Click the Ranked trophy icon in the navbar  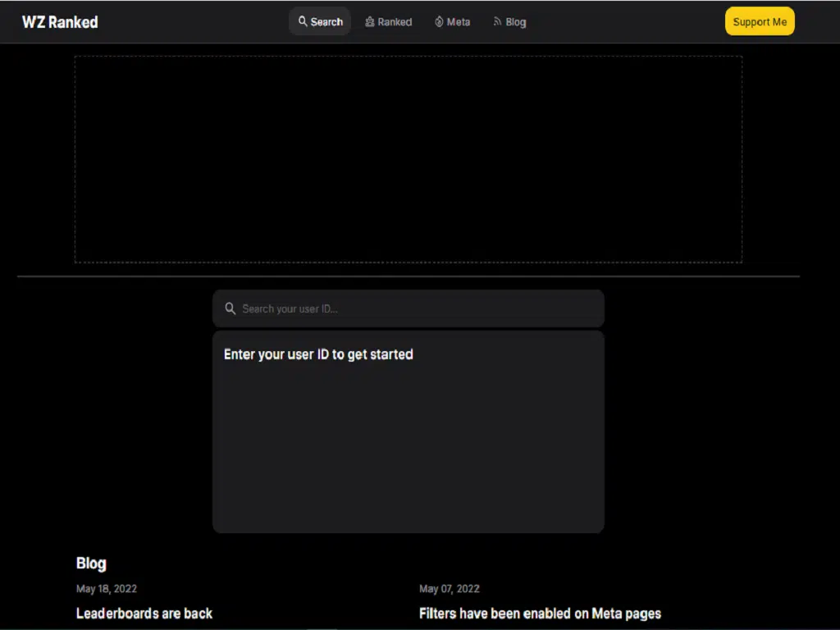[370, 22]
